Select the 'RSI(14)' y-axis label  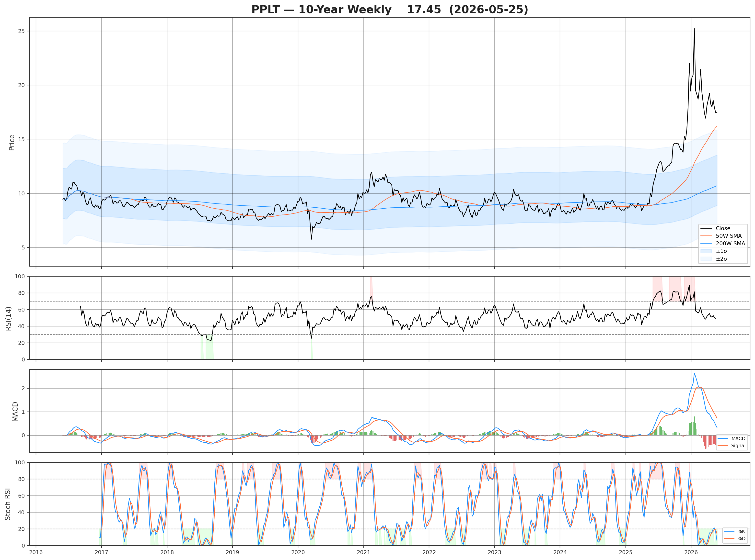9,318
